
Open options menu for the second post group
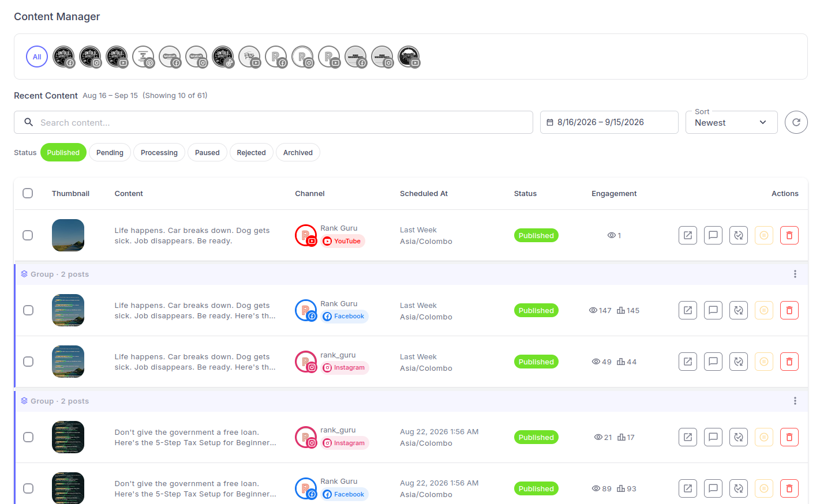pyautogui.click(x=795, y=401)
